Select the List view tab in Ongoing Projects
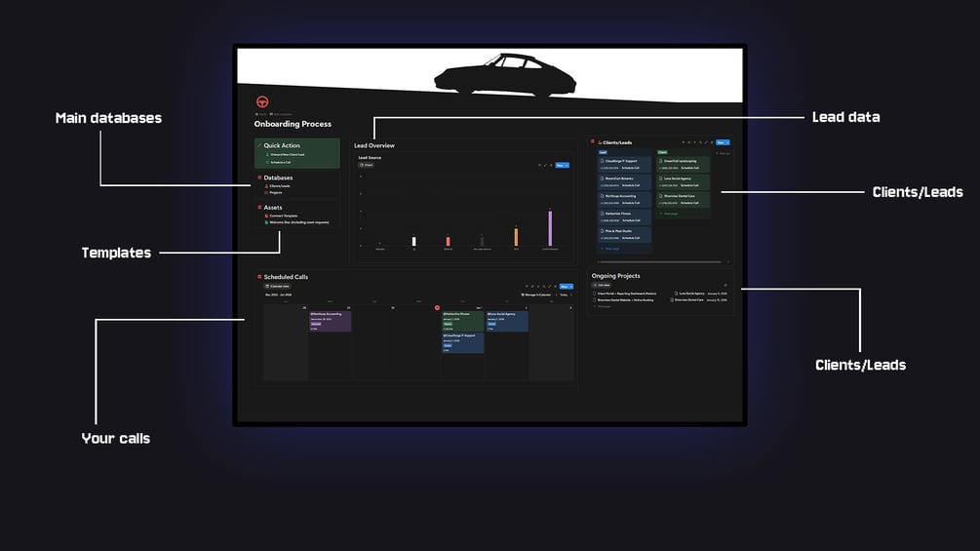Screen dimensions: 980x551 point(602,285)
